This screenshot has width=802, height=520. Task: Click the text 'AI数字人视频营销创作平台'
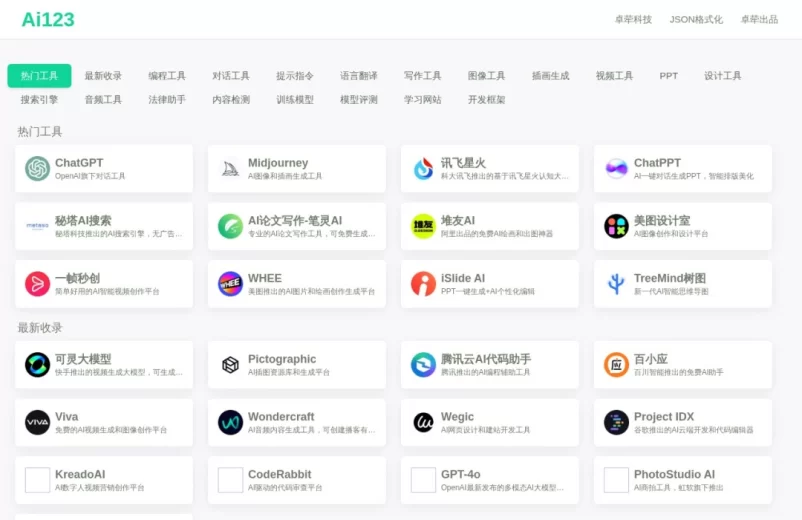(100, 488)
